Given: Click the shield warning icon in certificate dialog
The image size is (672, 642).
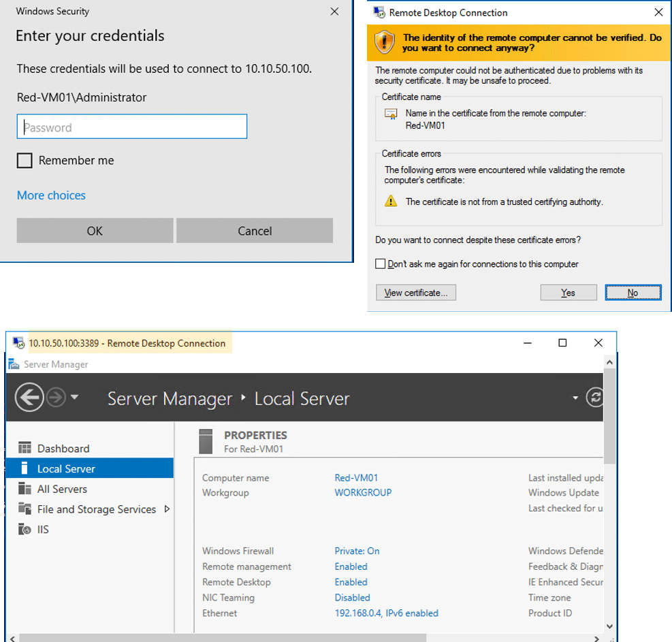Looking at the screenshot, I should 384,42.
